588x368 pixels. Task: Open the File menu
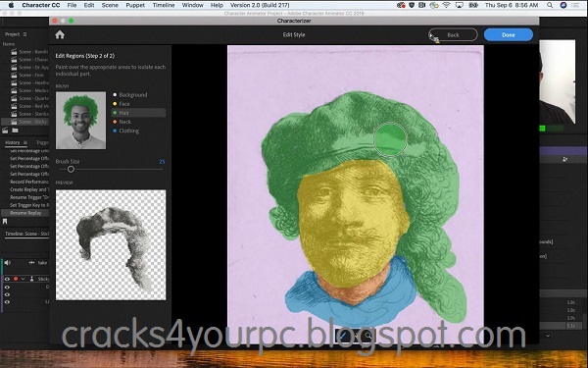click(72, 5)
